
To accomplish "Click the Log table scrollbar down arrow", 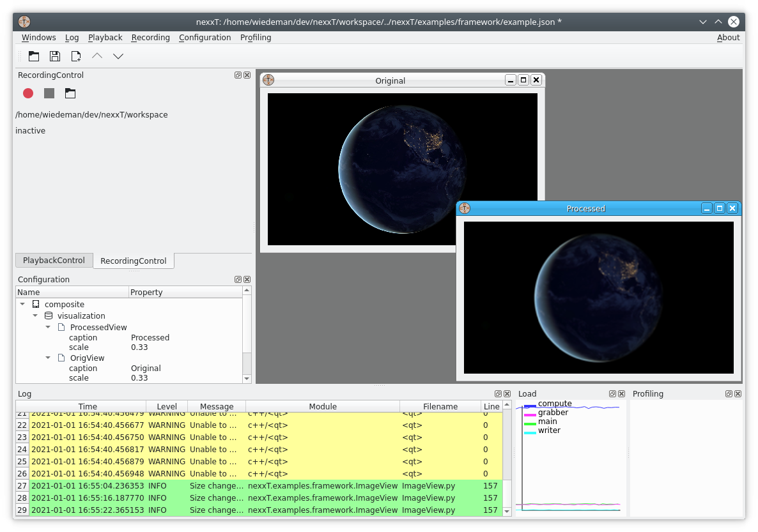I will [x=507, y=511].
